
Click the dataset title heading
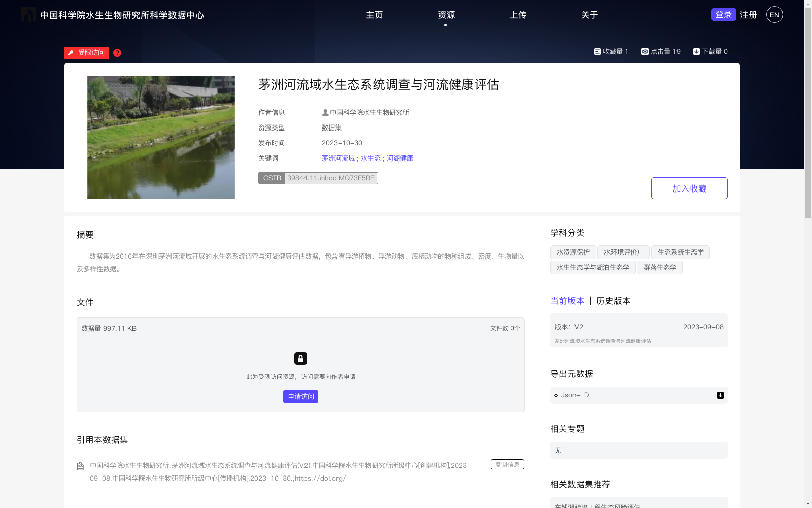pos(379,85)
